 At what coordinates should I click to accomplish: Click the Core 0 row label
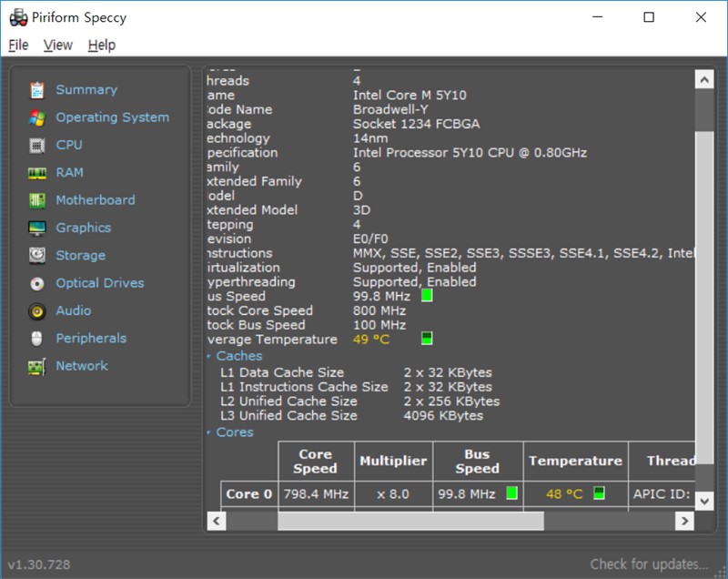[249, 493]
